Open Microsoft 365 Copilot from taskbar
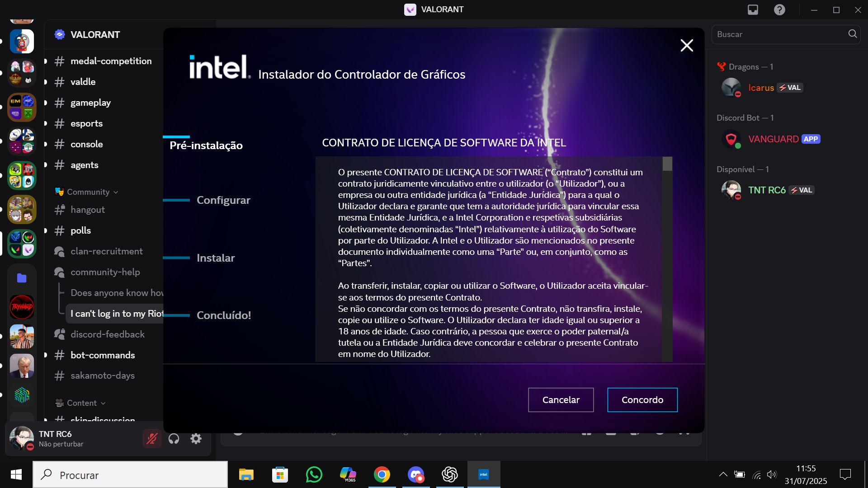The image size is (868, 488). pyautogui.click(x=348, y=474)
